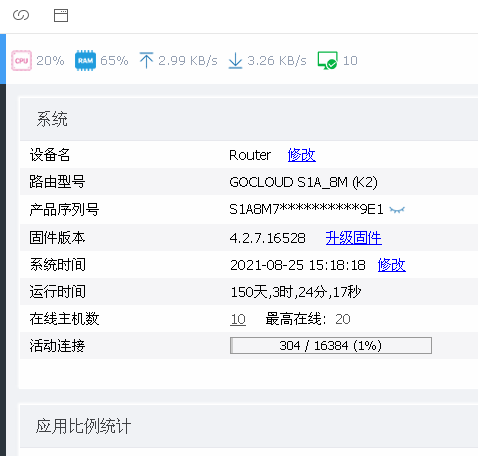Click the RAM chip icon
Screen dimensions: 478x456
point(85,60)
